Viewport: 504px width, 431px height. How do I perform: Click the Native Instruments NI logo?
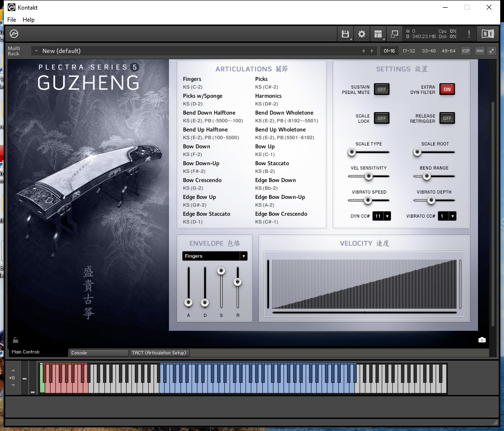click(488, 34)
